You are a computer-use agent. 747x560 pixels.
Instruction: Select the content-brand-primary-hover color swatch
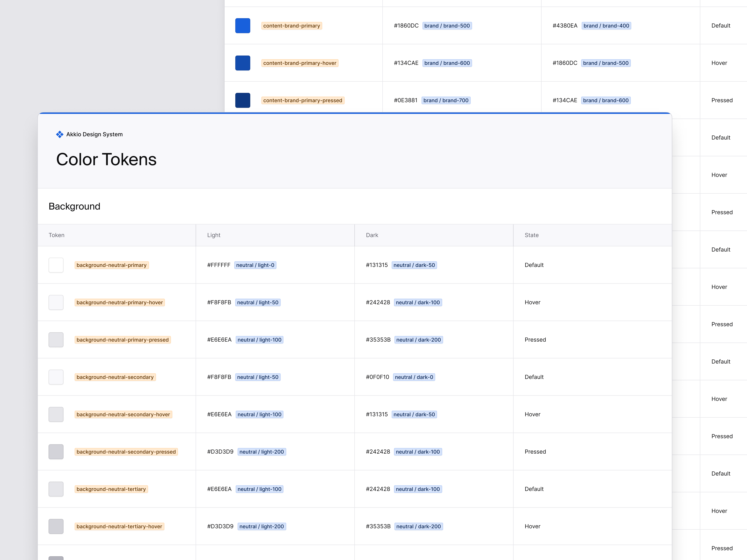[x=242, y=63]
